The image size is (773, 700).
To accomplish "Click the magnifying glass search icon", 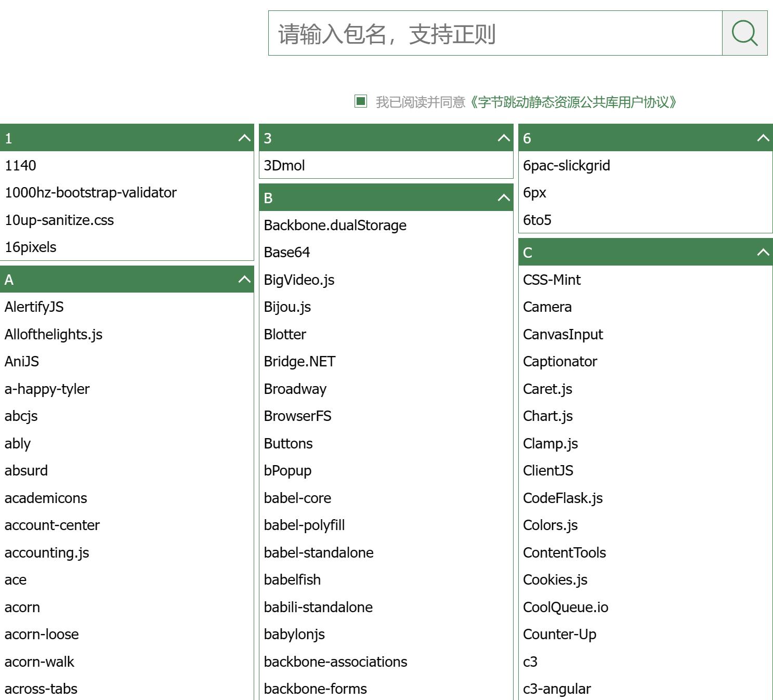I will pyautogui.click(x=744, y=33).
